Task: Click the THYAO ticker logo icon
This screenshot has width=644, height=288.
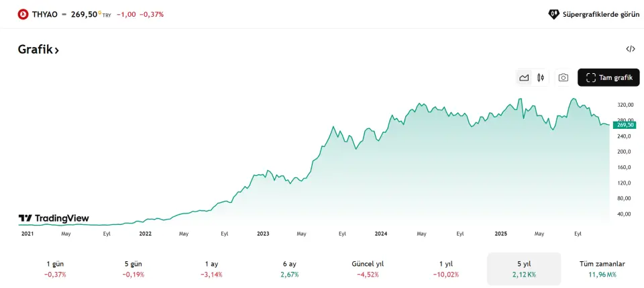Action: click(x=23, y=14)
